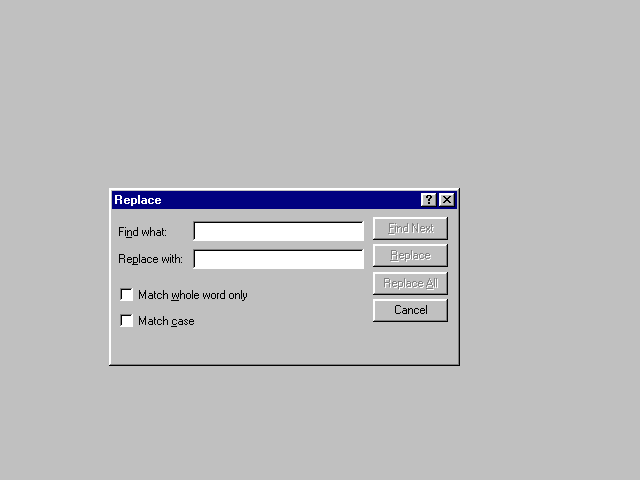Click the grayed-out Replace button
The width and height of the screenshot is (640, 480).
tap(410, 256)
